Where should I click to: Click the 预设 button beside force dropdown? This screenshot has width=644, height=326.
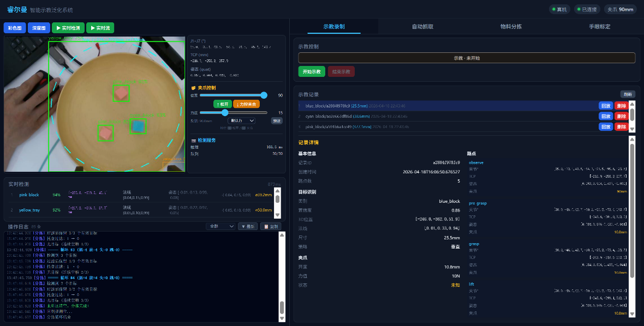pyautogui.click(x=277, y=120)
